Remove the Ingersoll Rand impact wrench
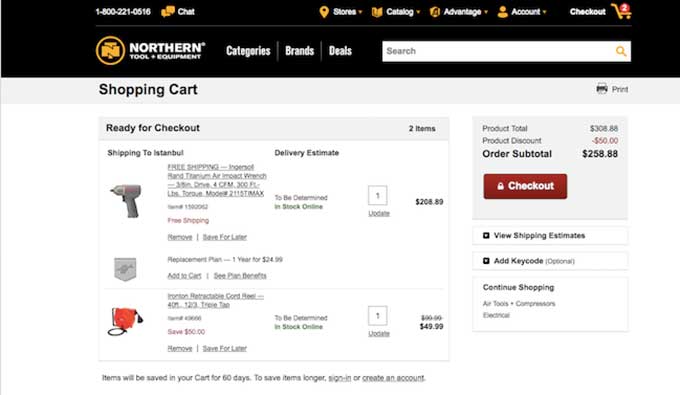Screen dimensions: 680x395 click(180, 237)
